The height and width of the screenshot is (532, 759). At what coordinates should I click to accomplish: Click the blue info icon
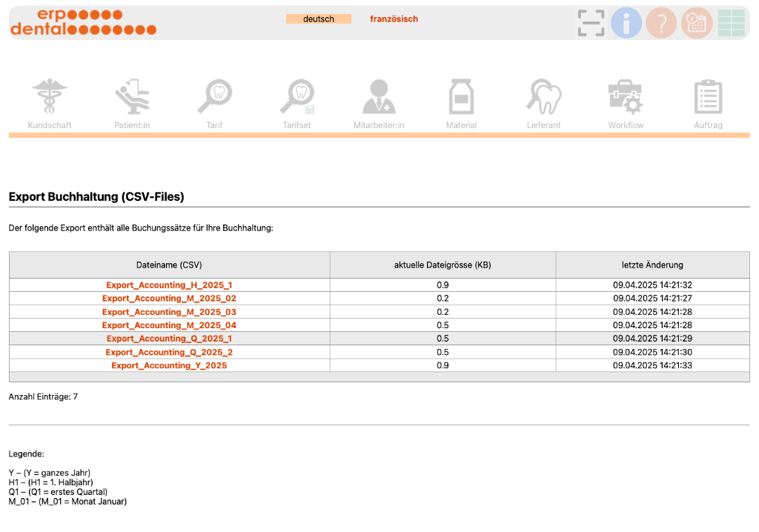626,23
